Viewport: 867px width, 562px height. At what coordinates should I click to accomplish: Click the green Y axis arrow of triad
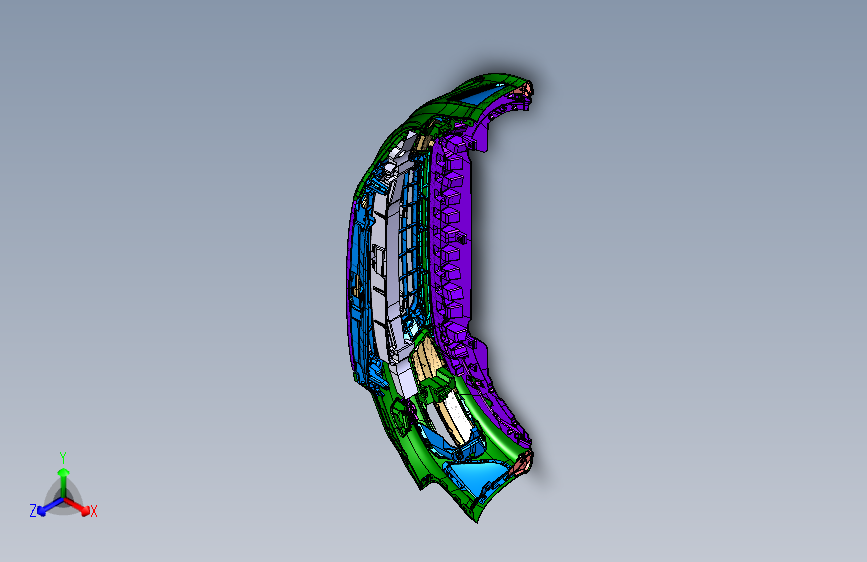pos(64,482)
